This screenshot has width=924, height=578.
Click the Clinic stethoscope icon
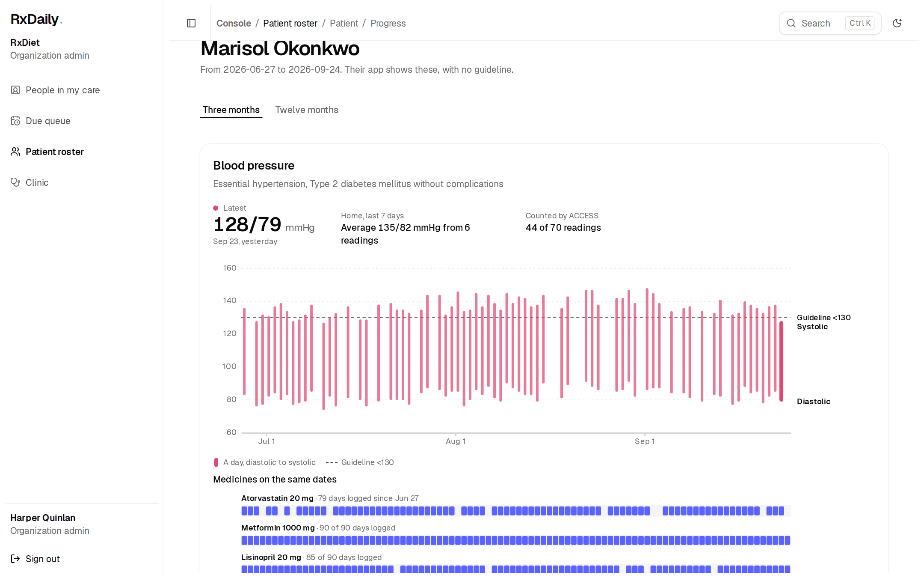(x=15, y=182)
